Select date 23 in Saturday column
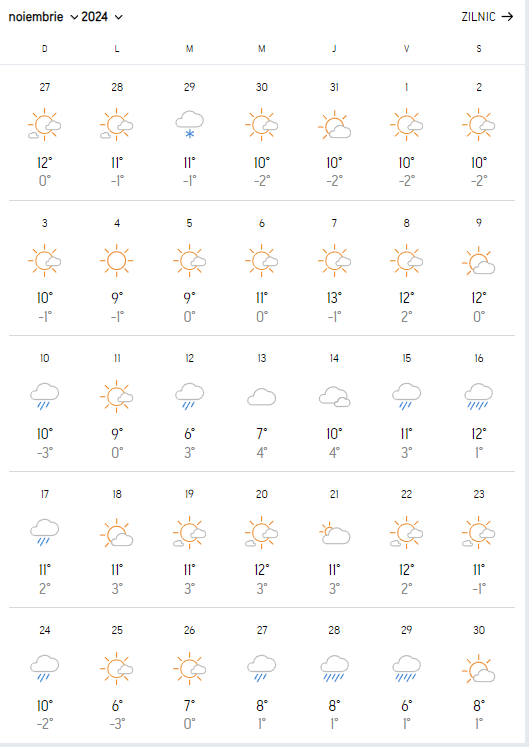This screenshot has width=529, height=747. 478,494
